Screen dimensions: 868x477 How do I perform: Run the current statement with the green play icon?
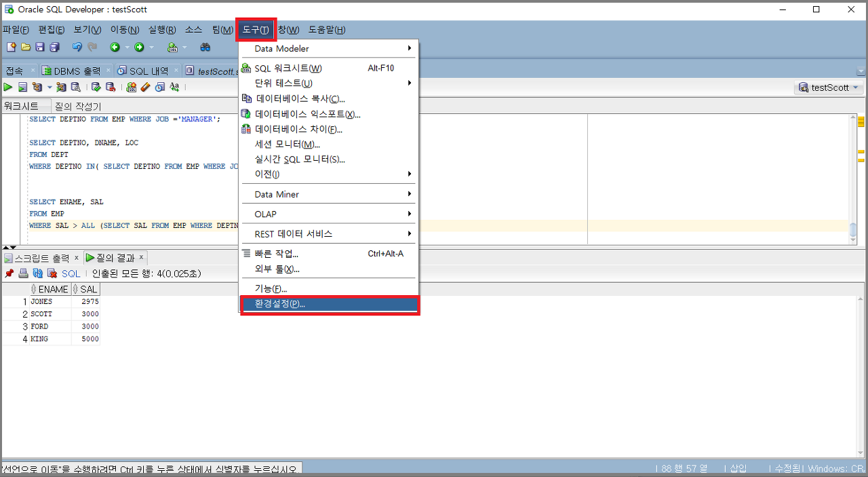tap(8, 87)
